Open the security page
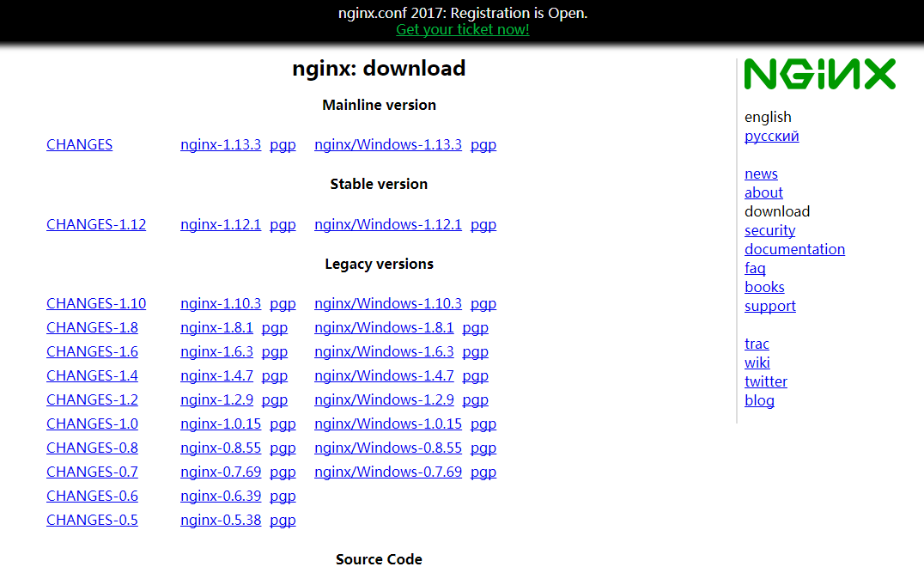Viewport: 924px width, 585px height. 769,231
